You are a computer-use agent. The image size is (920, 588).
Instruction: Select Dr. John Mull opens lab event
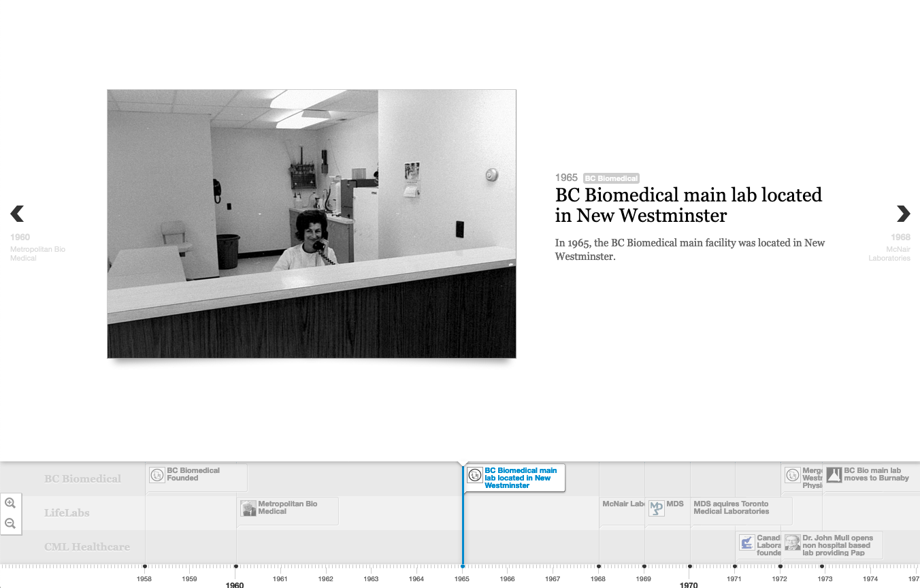[x=837, y=545]
